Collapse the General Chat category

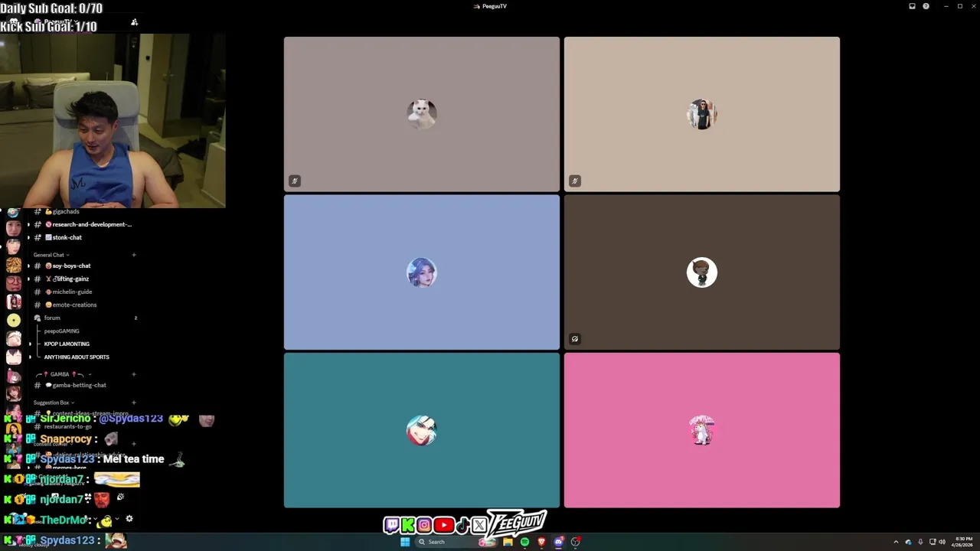pos(51,255)
